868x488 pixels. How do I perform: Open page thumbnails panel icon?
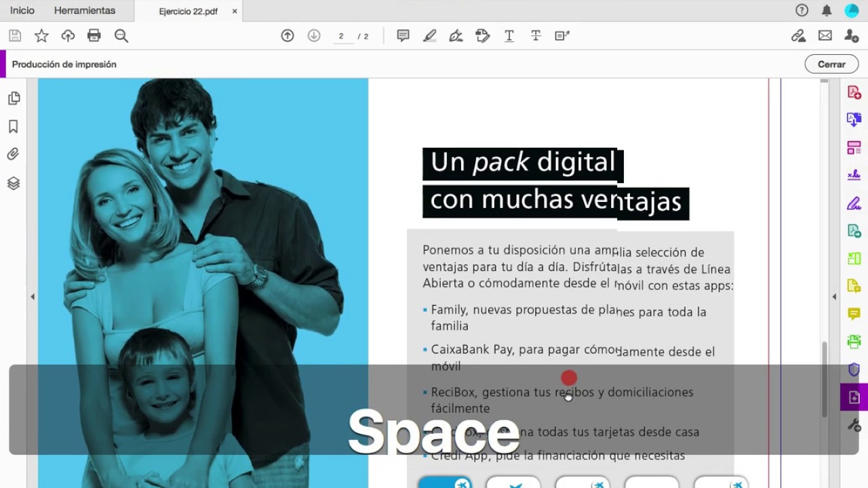click(14, 98)
